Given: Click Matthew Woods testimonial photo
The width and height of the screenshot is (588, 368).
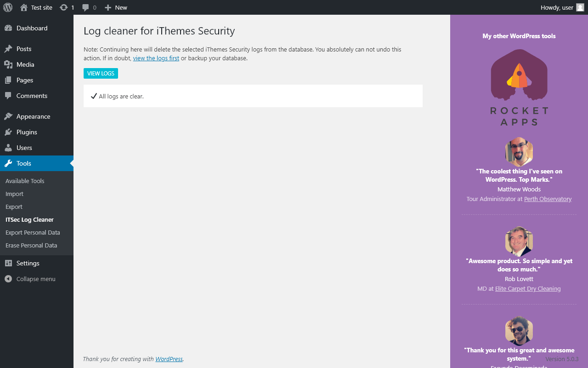Looking at the screenshot, I should coord(519,152).
